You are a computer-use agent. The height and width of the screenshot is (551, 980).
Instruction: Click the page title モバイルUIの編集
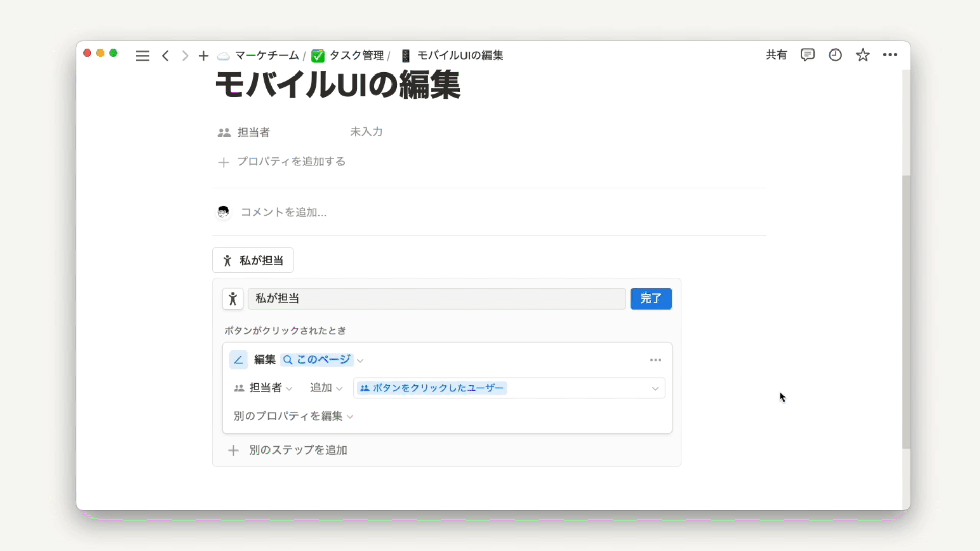tap(338, 85)
